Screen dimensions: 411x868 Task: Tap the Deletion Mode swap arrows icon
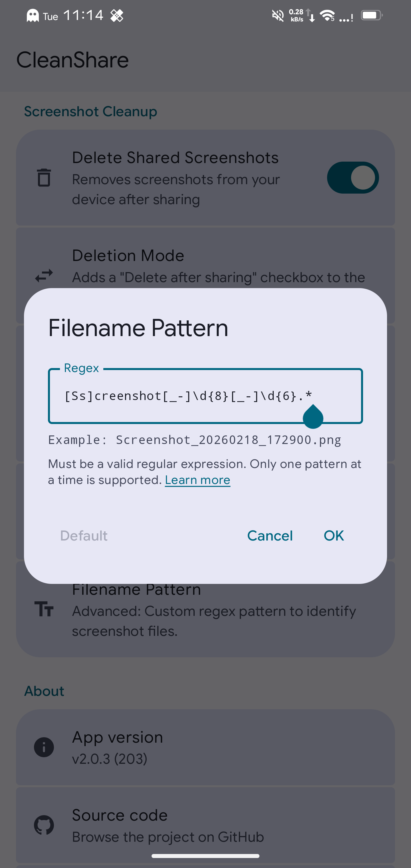[44, 276]
